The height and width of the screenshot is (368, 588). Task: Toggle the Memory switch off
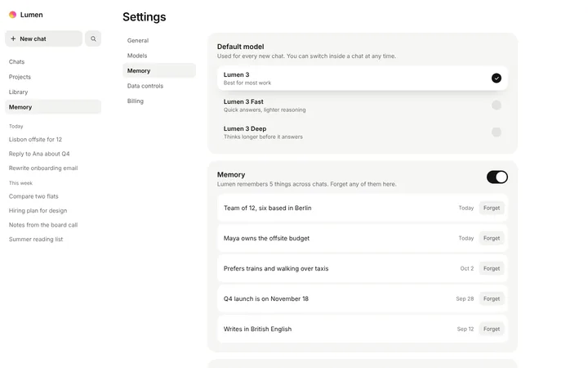497,177
